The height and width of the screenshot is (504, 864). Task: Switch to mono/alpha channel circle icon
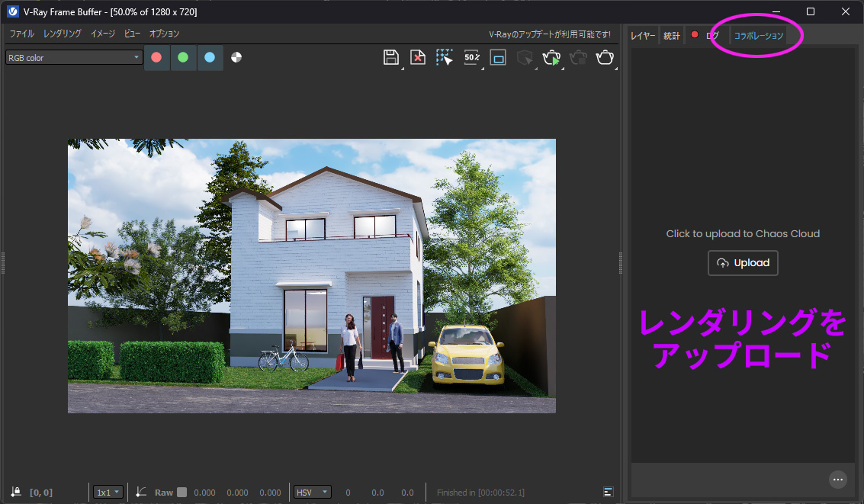tap(236, 57)
